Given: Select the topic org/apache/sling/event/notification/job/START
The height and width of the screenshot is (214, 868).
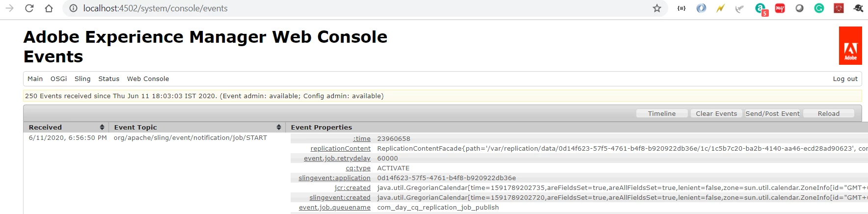Looking at the screenshot, I should (190, 138).
